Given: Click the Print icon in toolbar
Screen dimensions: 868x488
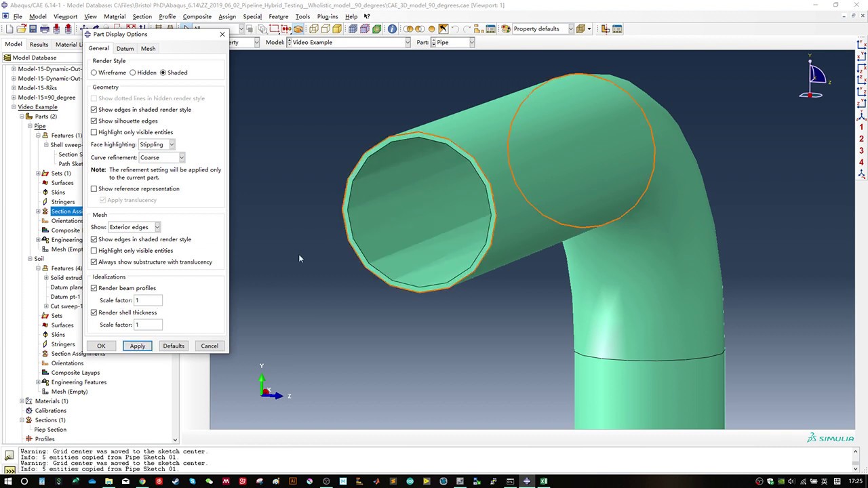Looking at the screenshot, I should click(x=45, y=28).
